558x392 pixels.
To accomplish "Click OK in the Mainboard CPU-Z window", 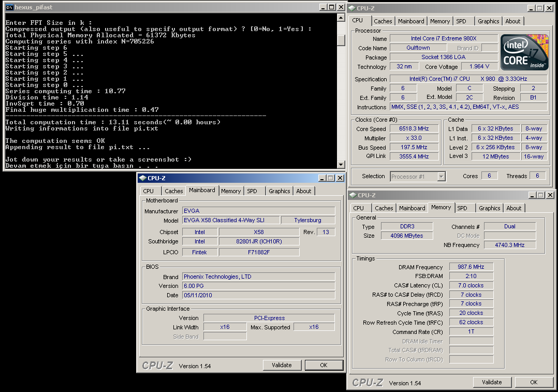I will 324,365.
